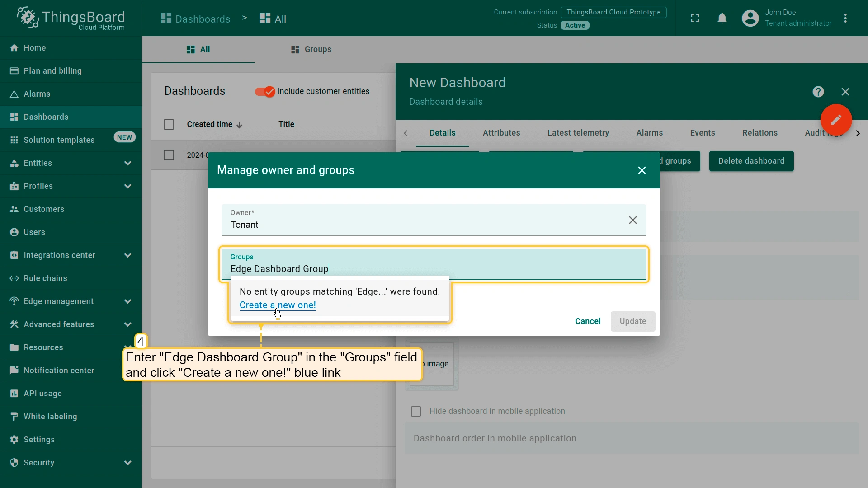Viewport: 868px width, 488px height.
Task: Open the three-dot more options menu
Action: pos(845,19)
